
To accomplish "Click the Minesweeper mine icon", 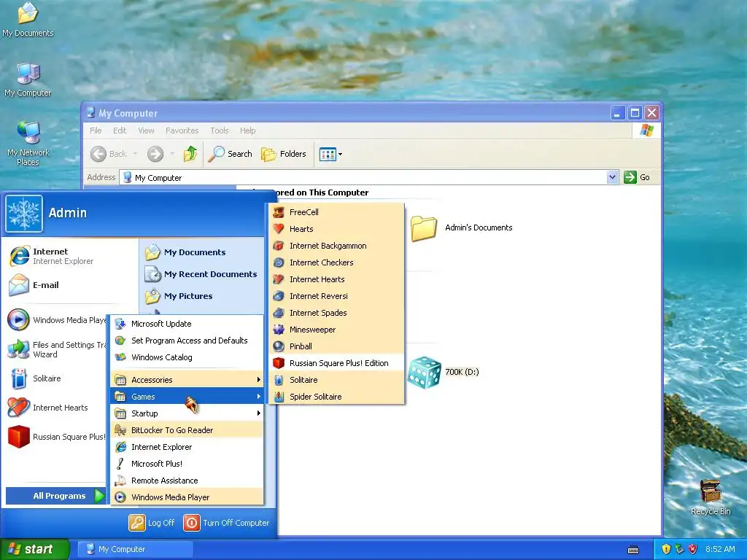I will click(279, 330).
